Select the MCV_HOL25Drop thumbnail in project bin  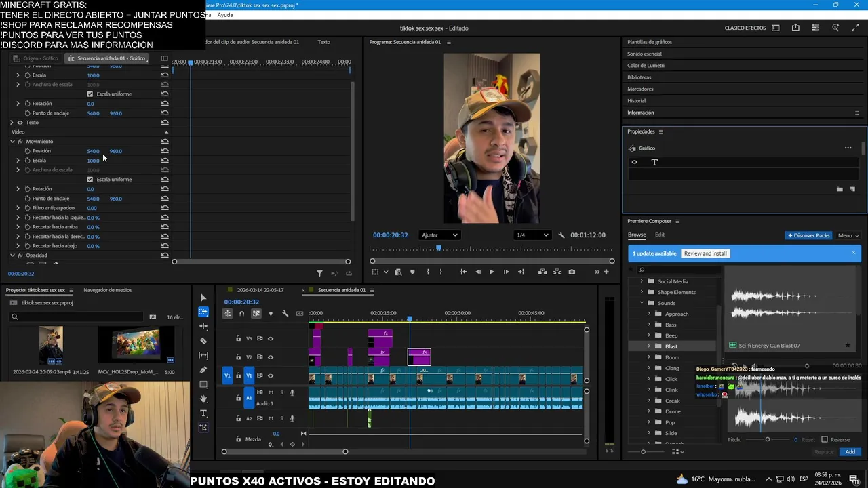[x=136, y=345]
